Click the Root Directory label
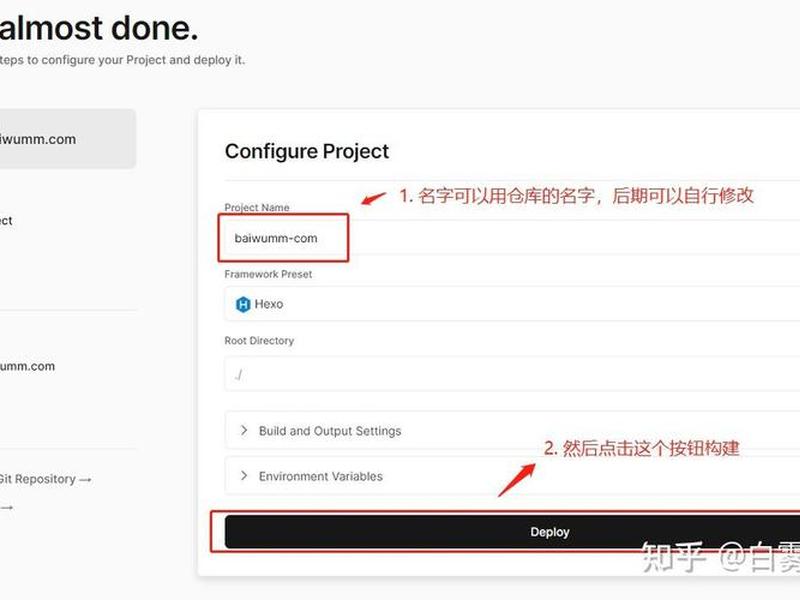The image size is (800, 600). click(259, 340)
